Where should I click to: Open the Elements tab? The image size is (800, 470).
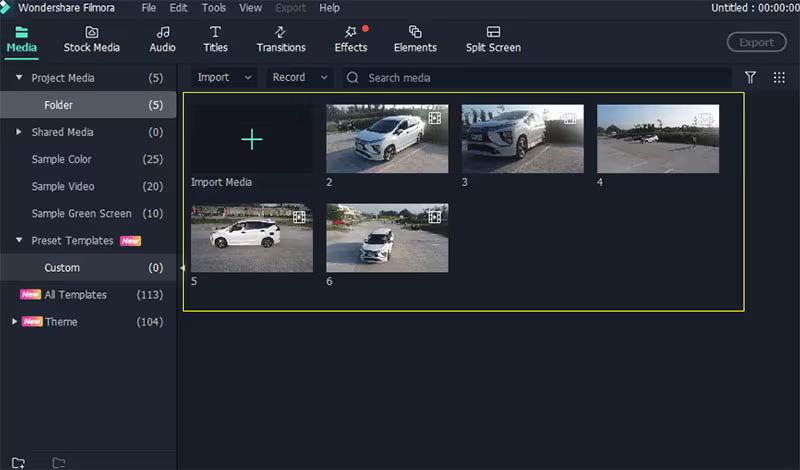point(415,39)
